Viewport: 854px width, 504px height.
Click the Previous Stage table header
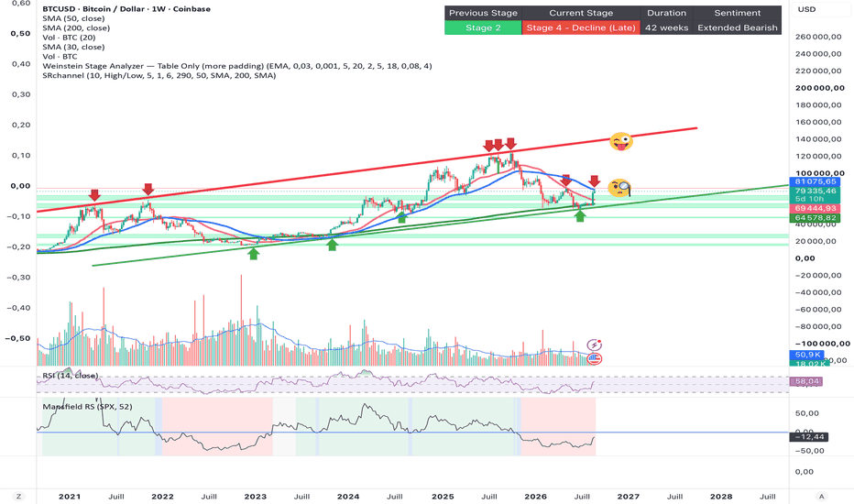483,13
